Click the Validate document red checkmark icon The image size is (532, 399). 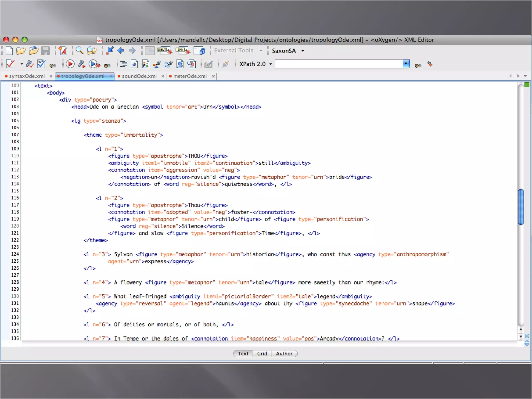[10, 64]
